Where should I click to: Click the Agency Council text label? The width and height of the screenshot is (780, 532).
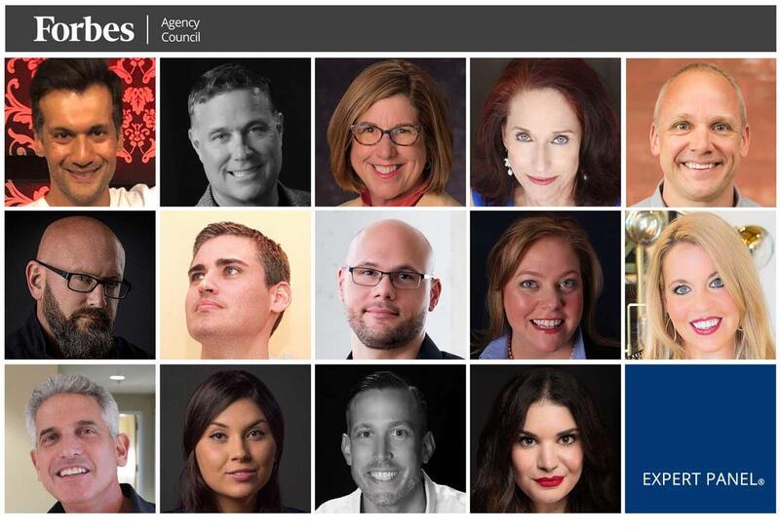(180, 30)
